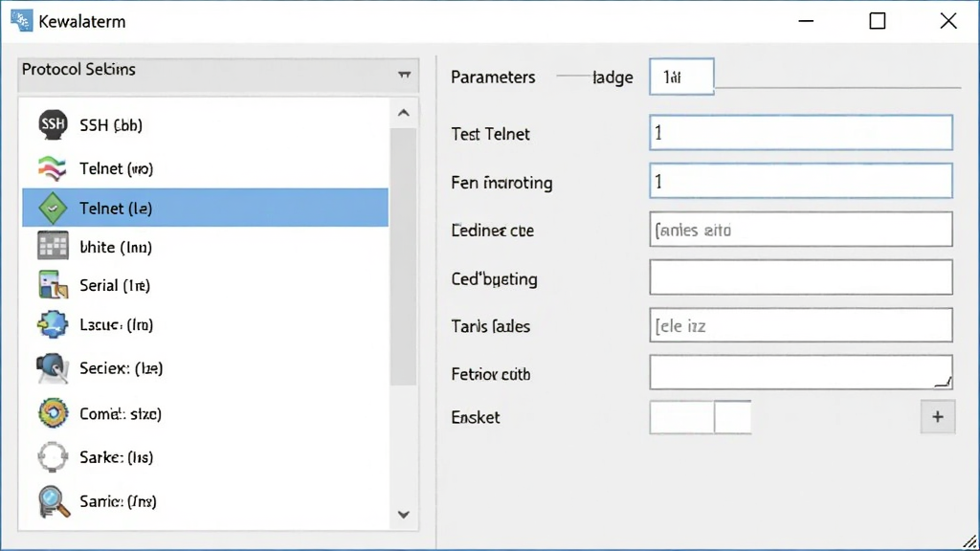Minimize the Kewalaterm window
980x551 pixels.
[806, 21]
